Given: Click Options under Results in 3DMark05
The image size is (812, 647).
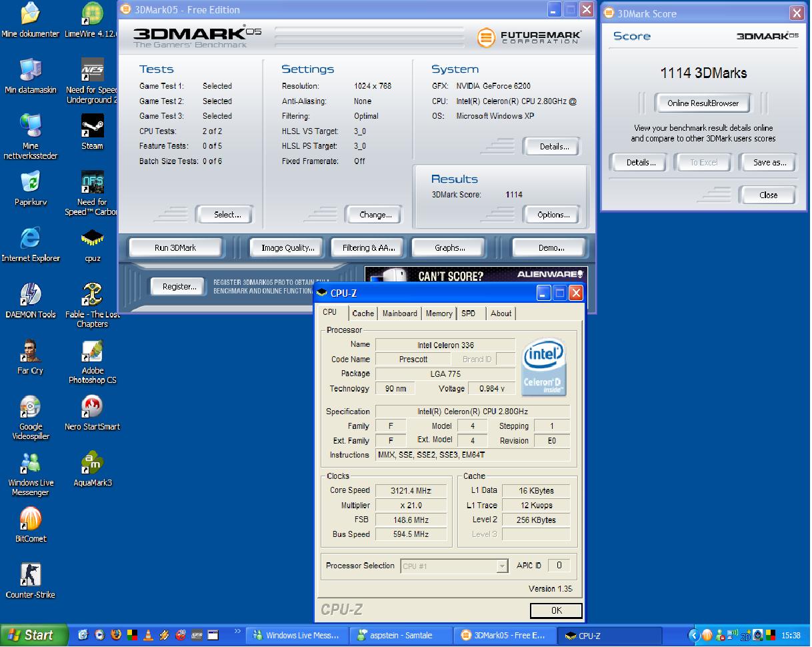Looking at the screenshot, I should point(553,215).
